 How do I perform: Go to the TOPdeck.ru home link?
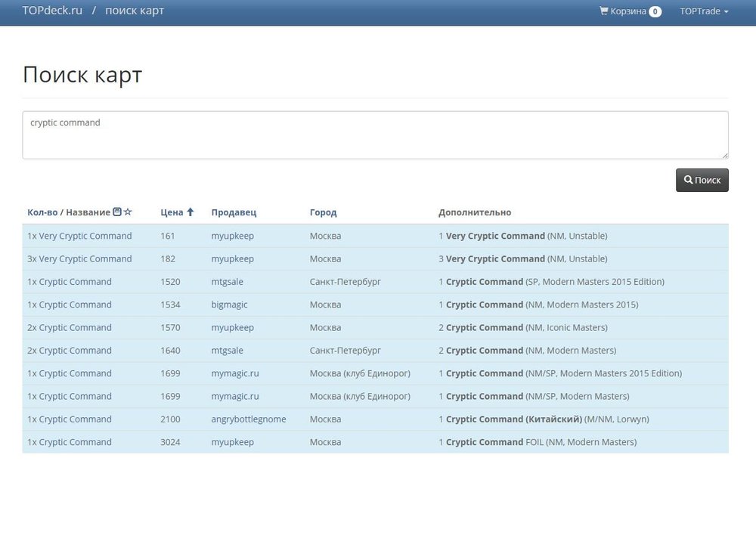pyautogui.click(x=52, y=11)
